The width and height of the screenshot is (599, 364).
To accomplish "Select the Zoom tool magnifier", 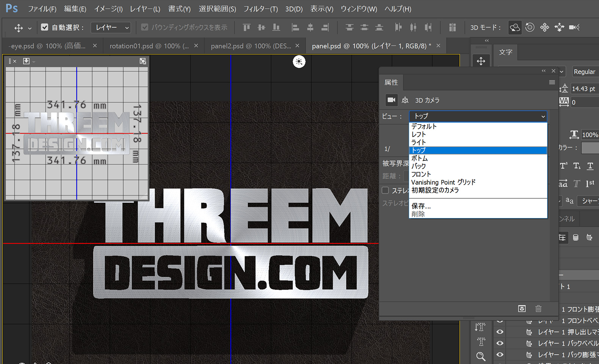I will coord(481,356).
